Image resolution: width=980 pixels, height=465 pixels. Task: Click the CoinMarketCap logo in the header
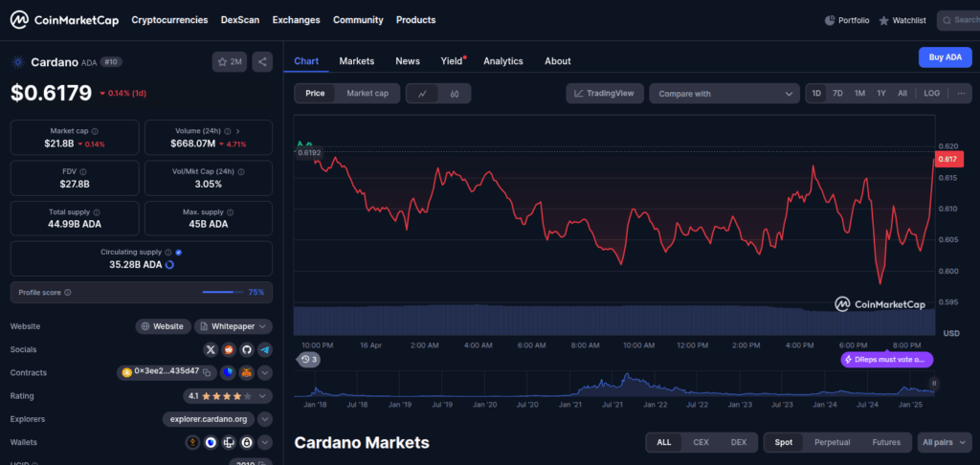pyautogui.click(x=64, y=20)
